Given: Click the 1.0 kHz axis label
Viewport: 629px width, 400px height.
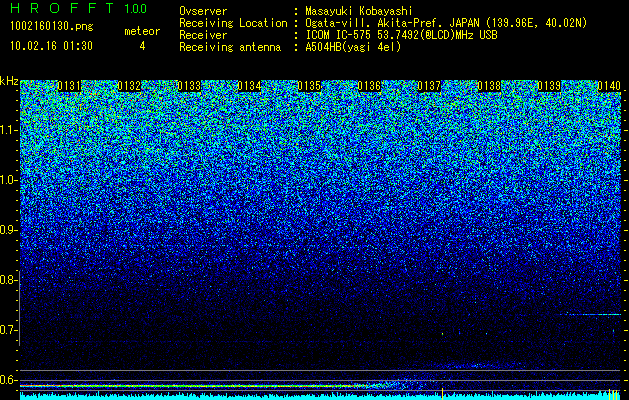Looking at the screenshot, I should (9, 180).
